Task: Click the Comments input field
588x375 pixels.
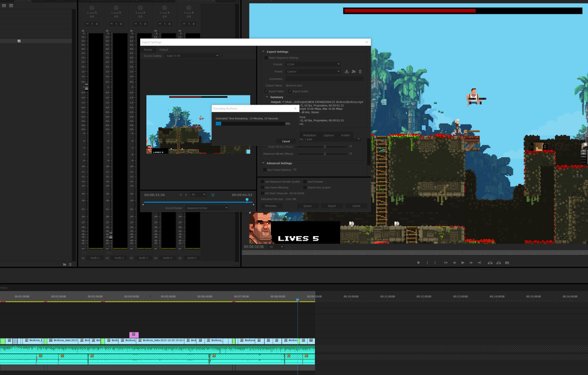Action: point(324,78)
